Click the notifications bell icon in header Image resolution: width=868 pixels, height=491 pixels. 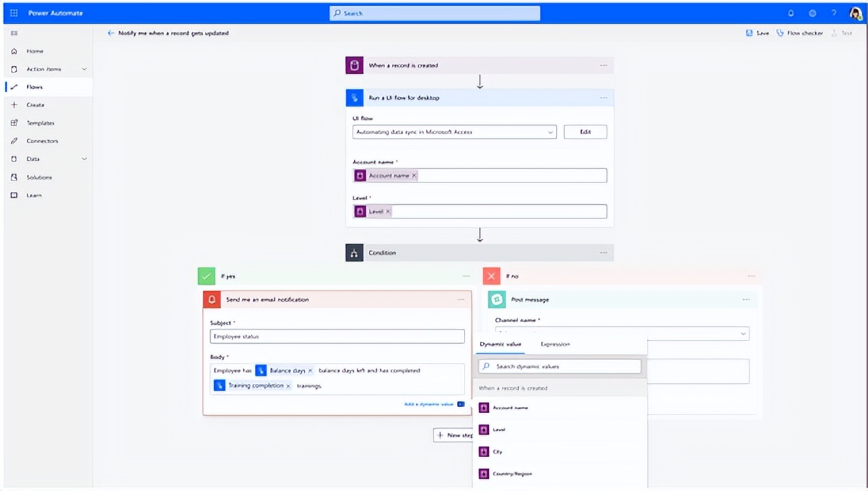(x=791, y=13)
